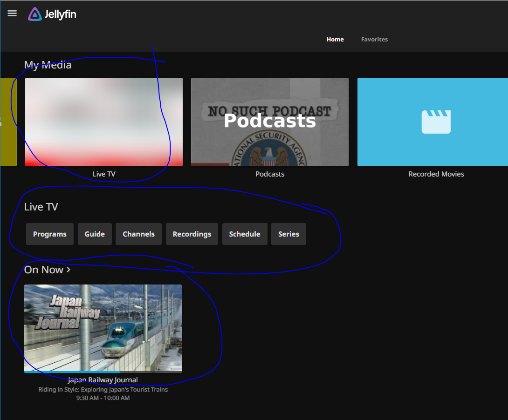Click the clapperboard icon on Recorded Movies

(436, 122)
